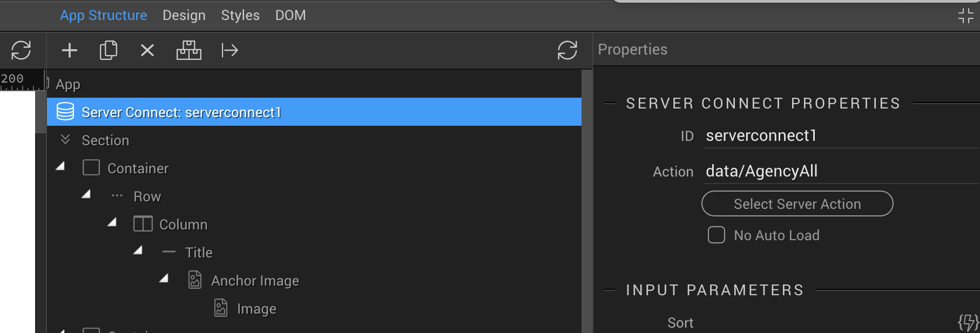Add a new component with plus icon
This screenshot has height=333, width=980.
pyautogui.click(x=70, y=51)
